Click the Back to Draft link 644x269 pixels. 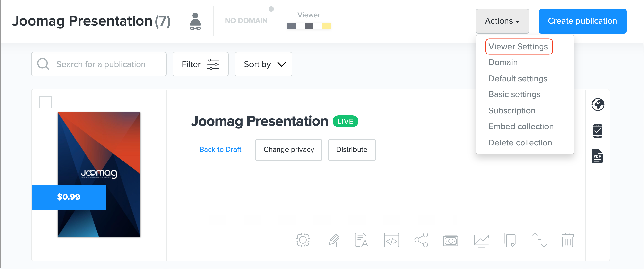(x=220, y=149)
